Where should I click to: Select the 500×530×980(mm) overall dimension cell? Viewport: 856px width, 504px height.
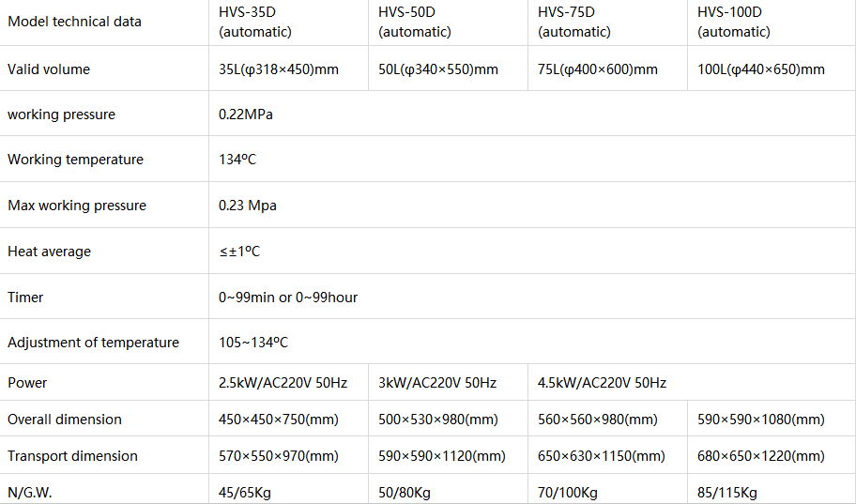[438, 420]
